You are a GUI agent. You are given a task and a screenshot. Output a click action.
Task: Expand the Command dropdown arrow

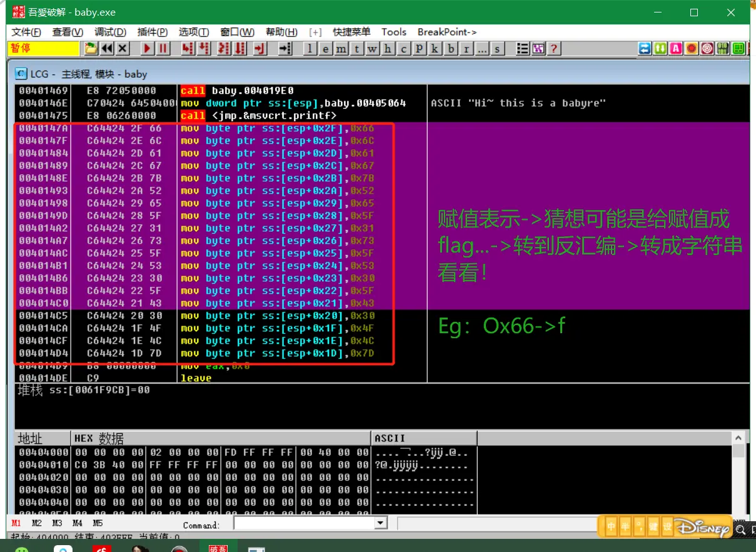(381, 523)
